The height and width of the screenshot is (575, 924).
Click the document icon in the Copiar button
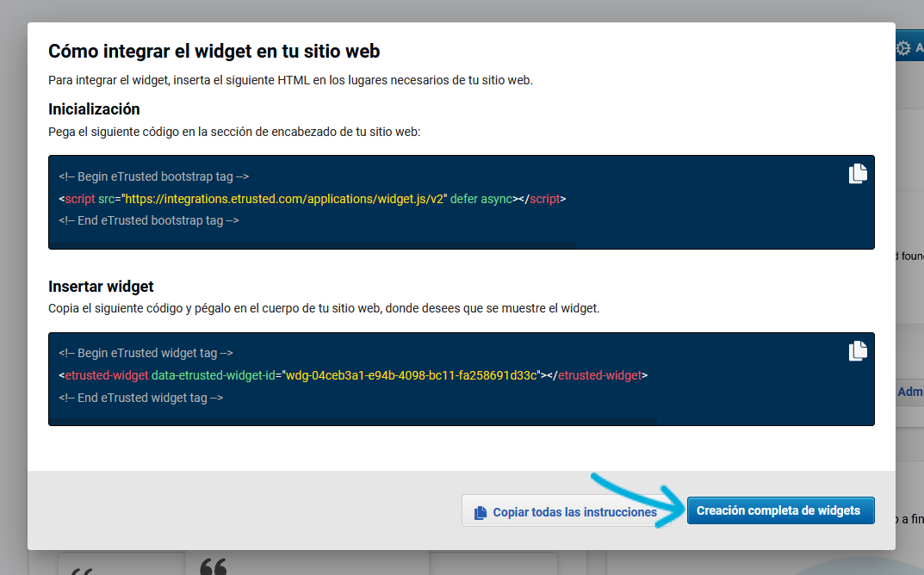pyautogui.click(x=481, y=512)
